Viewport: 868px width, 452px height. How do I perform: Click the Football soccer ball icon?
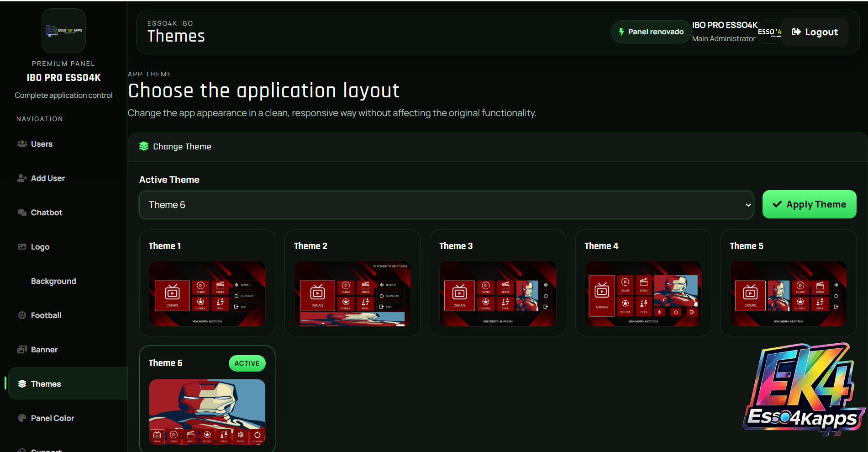[22, 315]
